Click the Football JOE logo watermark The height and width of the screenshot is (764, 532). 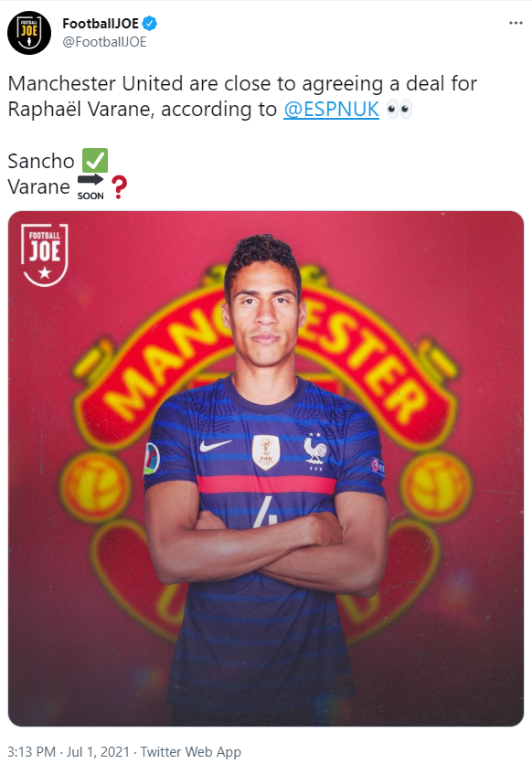tap(45, 254)
